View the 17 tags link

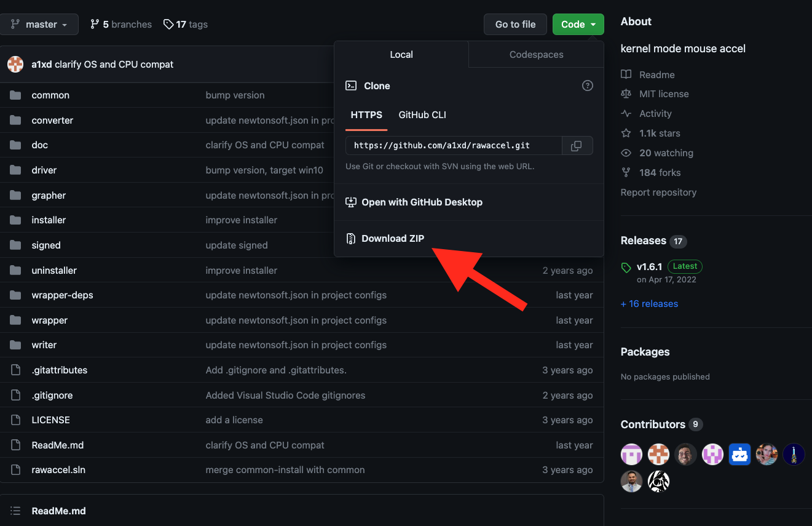click(x=185, y=25)
